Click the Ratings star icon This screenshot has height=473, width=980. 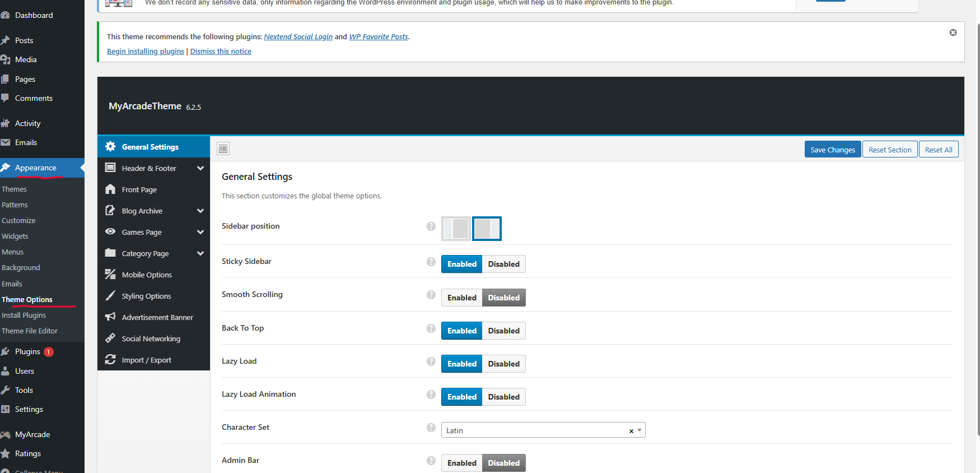tap(6, 453)
